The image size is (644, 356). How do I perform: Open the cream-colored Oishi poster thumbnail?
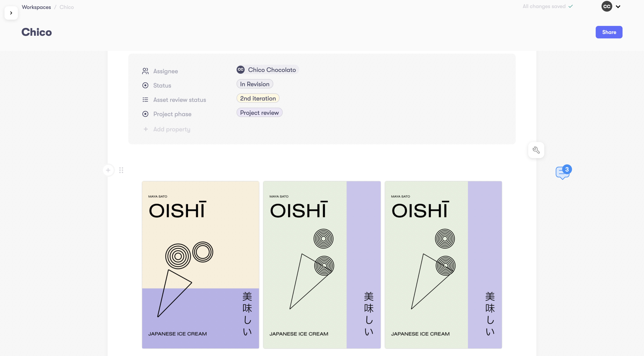pyautogui.click(x=200, y=265)
